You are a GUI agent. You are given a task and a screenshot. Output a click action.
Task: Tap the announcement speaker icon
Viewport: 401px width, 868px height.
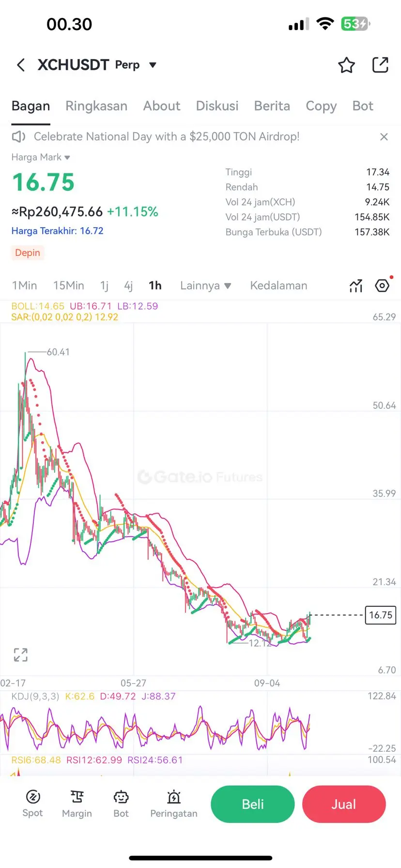pyautogui.click(x=18, y=137)
